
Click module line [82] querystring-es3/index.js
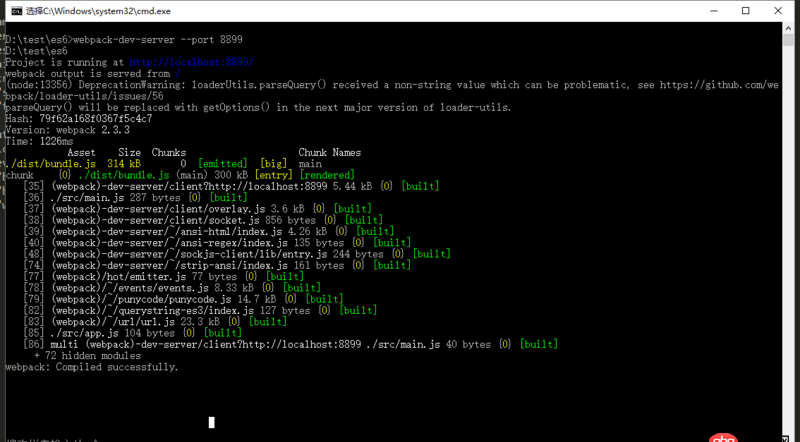click(x=200, y=310)
